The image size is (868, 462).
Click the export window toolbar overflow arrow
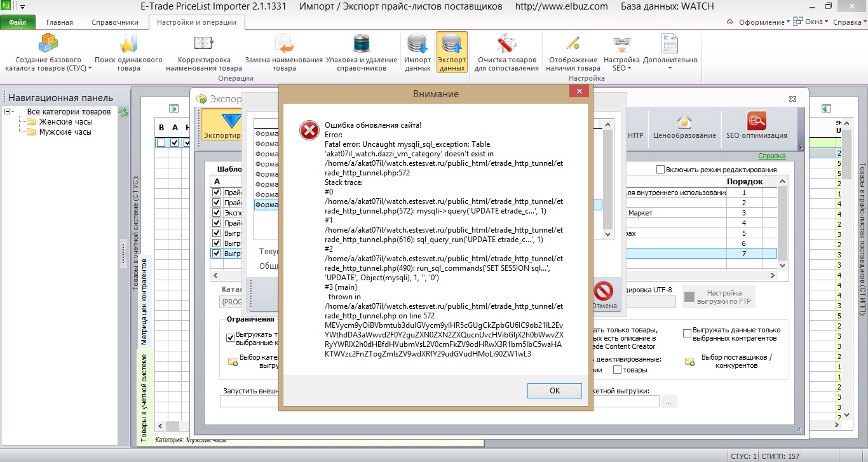[801, 147]
